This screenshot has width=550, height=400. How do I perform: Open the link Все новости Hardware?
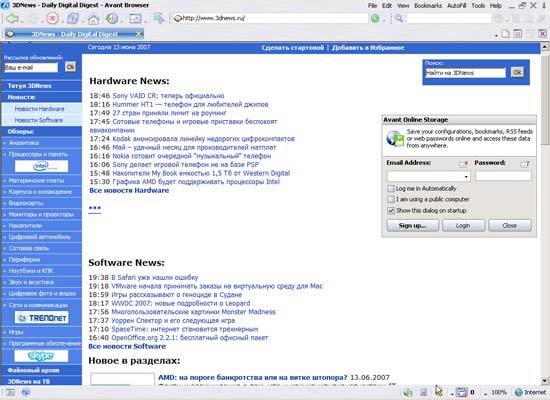[129, 191]
